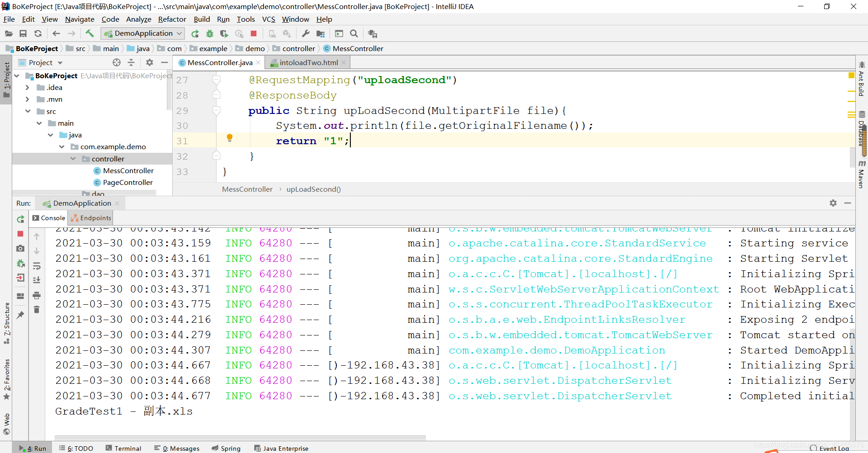The height and width of the screenshot is (453, 868).
Task: Open Run panel settings gear
Action: click(x=833, y=203)
